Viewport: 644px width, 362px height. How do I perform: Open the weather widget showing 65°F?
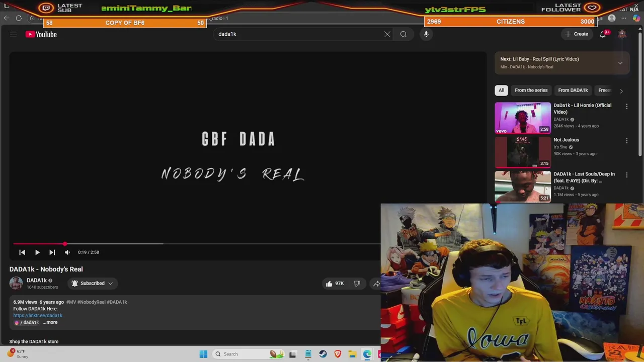18,354
